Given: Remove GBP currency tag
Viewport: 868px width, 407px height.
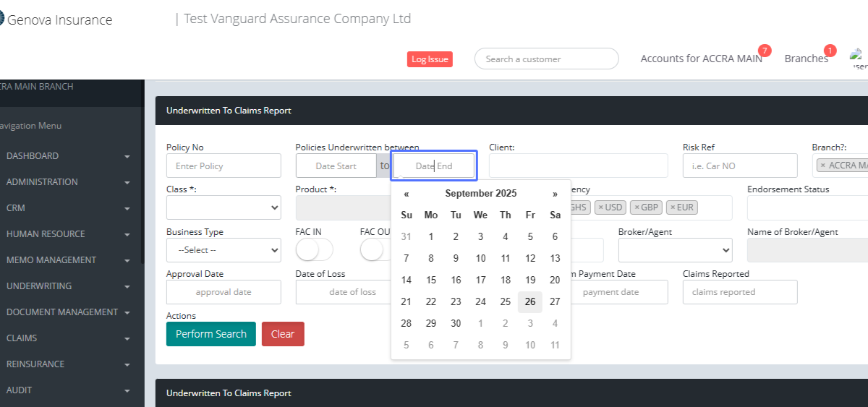Looking at the screenshot, I should 637,207.
